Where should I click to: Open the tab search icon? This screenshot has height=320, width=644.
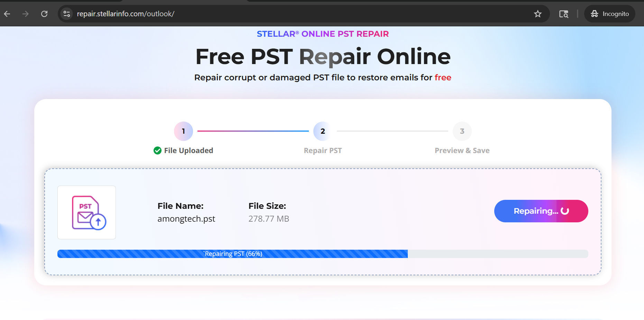click(x=564, y=14)
